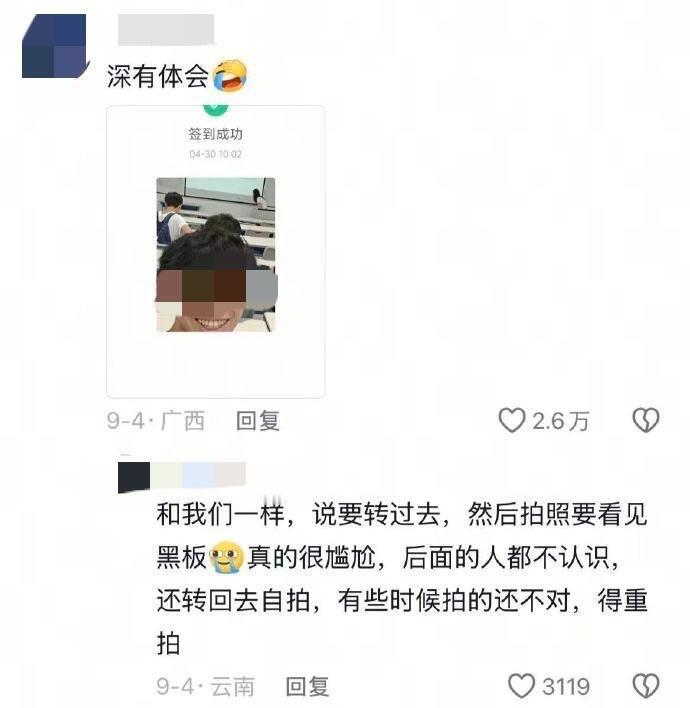
Task: Tap the 3119 like count
Action: pos(566,686)
